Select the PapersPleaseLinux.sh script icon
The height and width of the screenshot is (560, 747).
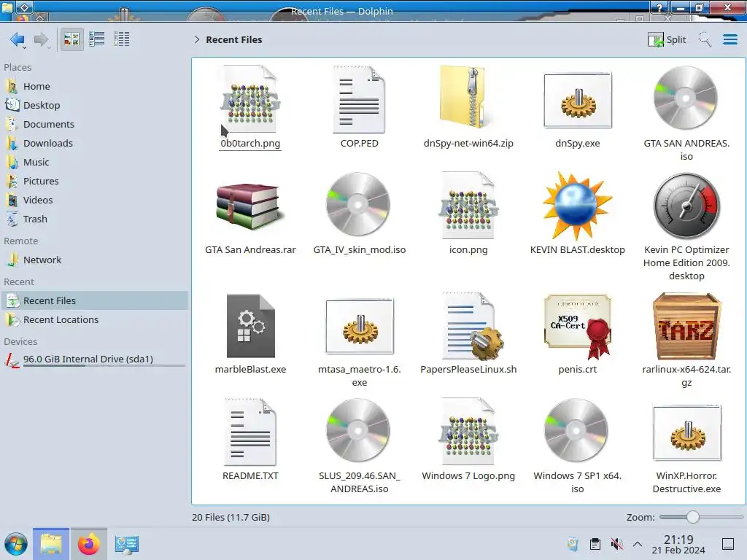pos(472,326)
